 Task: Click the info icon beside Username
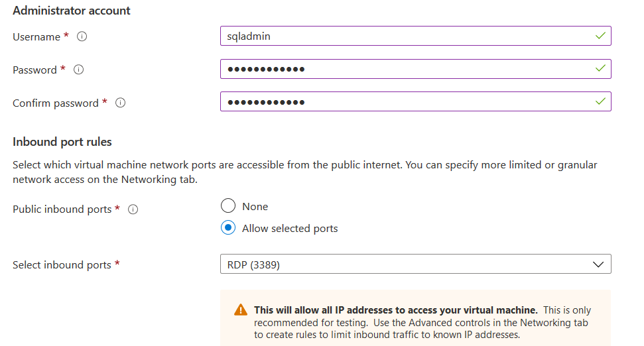(x=82, y=37)
